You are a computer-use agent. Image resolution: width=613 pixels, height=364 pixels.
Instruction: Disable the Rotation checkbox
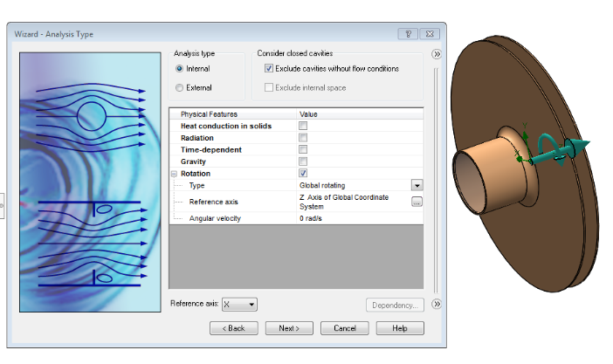tap(303, 173)
